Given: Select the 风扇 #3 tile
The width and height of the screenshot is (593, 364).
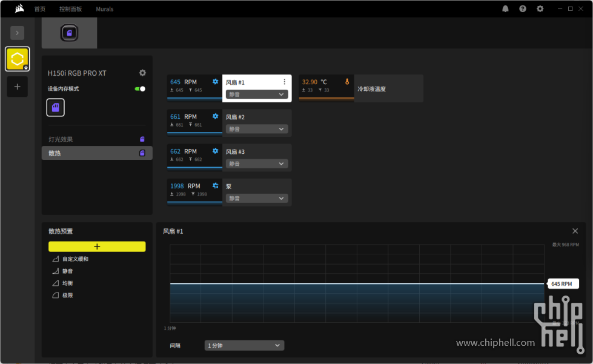Looking at the screenshot, I should click(x=229, y=157).
